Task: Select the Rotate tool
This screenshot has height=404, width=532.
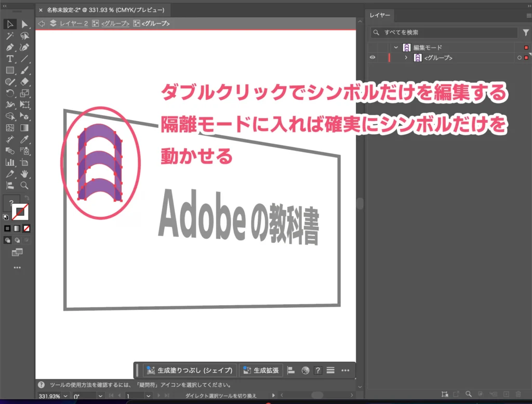Action: pyautogui.click(x=9, y=94)
